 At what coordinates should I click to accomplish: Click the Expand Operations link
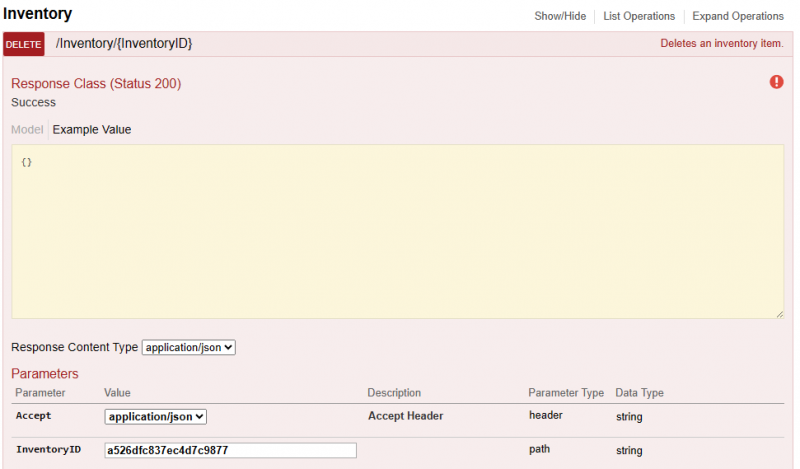(x=738, y=16)
